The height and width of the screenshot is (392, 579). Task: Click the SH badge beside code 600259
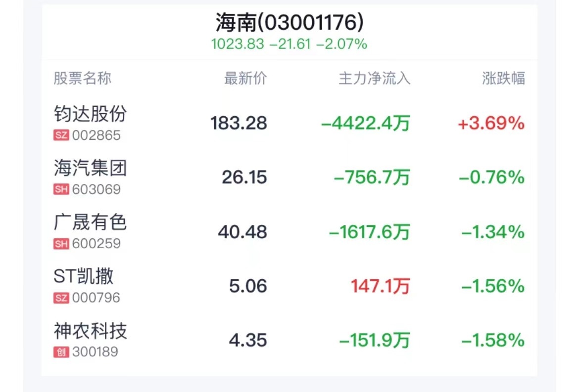pyautogui.click(x=61, y=244)
